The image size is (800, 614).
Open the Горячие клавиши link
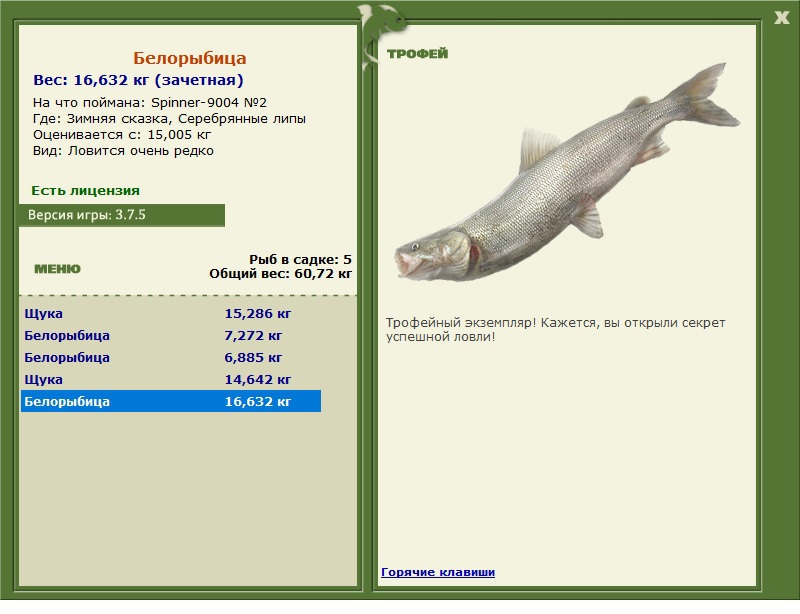[438, 572]
